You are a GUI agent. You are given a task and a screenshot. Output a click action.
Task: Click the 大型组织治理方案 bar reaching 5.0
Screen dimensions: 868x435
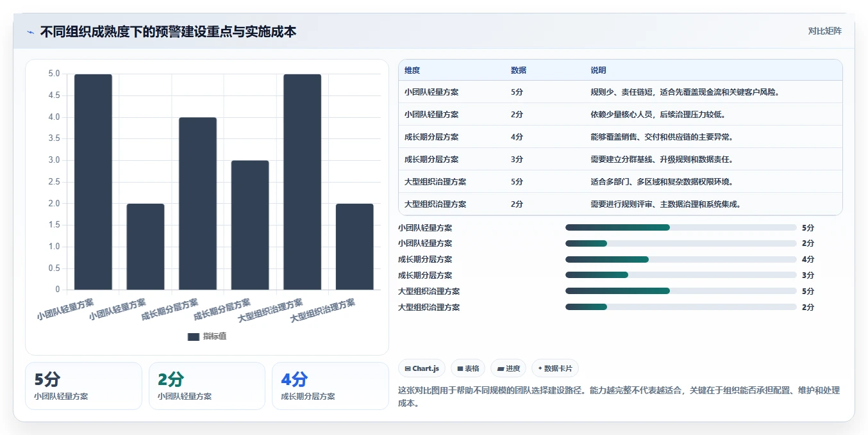pos(303,182)
